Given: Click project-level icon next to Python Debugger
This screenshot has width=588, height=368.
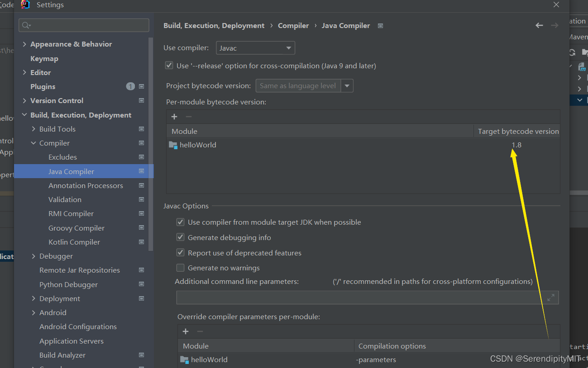Looking at the screenshot, I should pyautogui.click(x=141, y=284).
